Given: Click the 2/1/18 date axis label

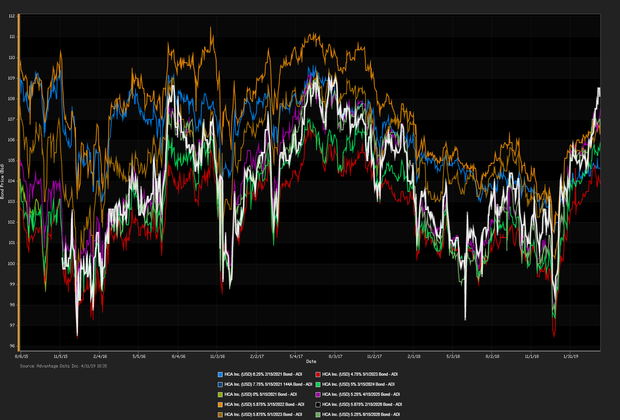Looking at the screenshot, I should point(414,356).
